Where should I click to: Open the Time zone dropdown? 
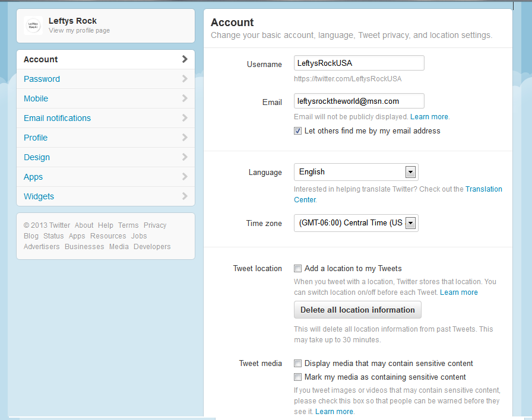[x=356, y=223]
